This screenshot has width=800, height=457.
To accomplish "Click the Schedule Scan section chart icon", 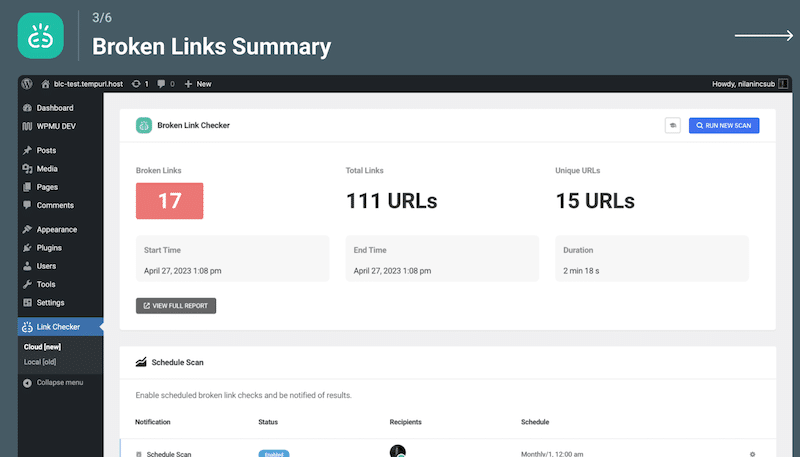I will [141, 362].
